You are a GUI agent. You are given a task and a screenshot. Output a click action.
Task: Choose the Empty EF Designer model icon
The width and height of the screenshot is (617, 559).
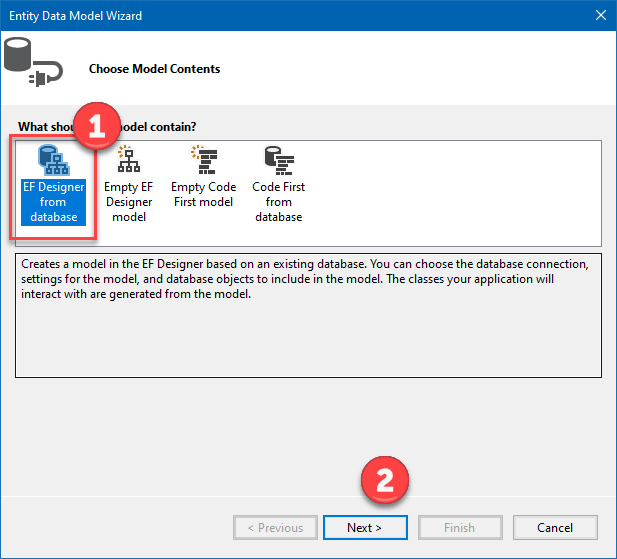point(129,159)
